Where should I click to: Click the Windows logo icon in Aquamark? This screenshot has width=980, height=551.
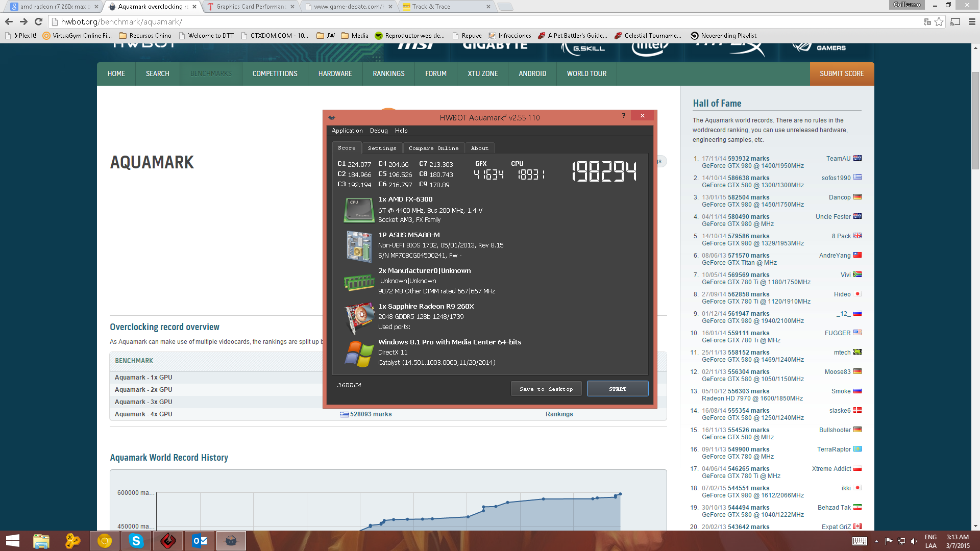click(x=359, y=353)
